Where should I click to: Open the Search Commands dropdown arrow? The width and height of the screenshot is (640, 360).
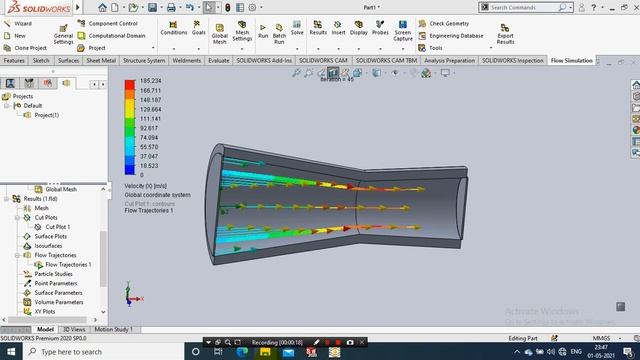[571, 7]
